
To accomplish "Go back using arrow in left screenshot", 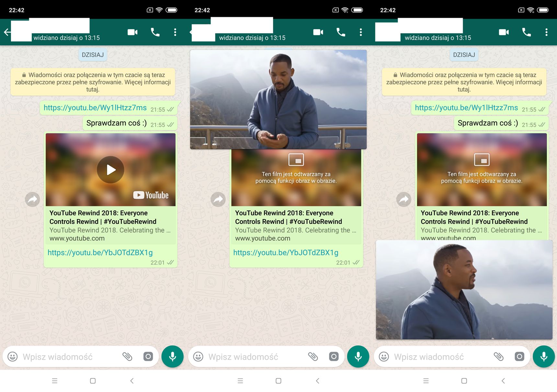I will [x=7, y=32].
